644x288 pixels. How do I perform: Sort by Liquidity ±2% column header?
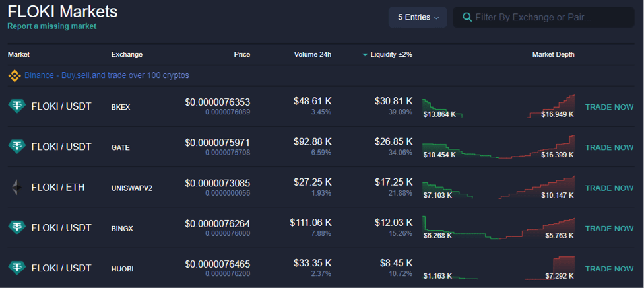[x=391, y=54]
